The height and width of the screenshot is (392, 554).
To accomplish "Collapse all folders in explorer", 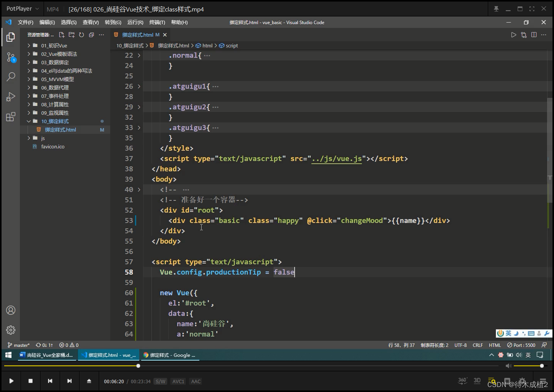I will [x=91, y=35].
